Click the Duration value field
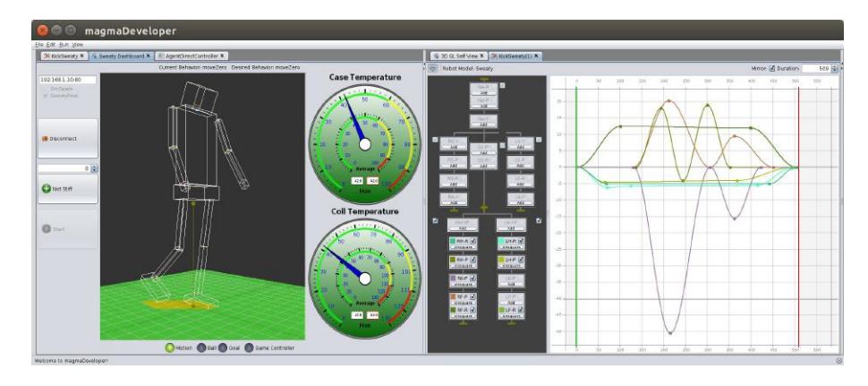This screenshot has height=386, width=868. [816, 69]
